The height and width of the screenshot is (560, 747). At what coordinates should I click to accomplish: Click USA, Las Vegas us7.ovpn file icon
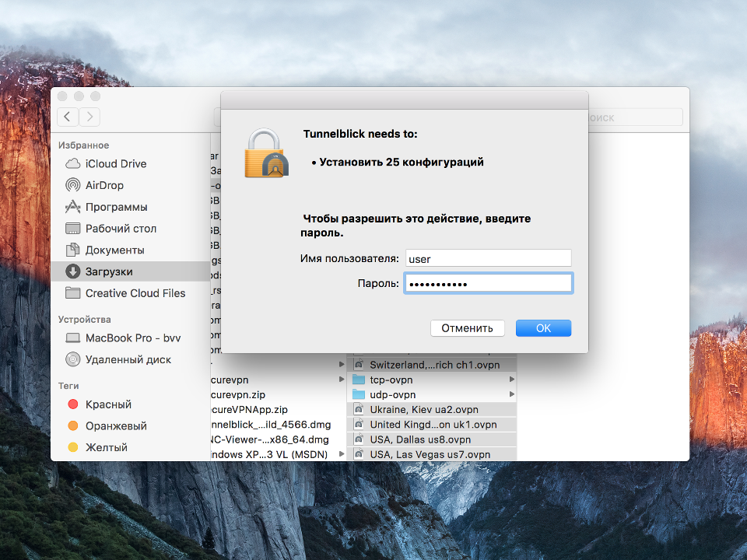359,454
